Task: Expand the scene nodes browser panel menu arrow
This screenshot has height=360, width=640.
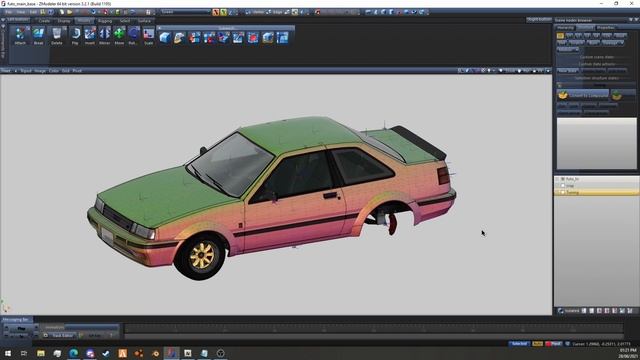Action: tap(631, 20)
